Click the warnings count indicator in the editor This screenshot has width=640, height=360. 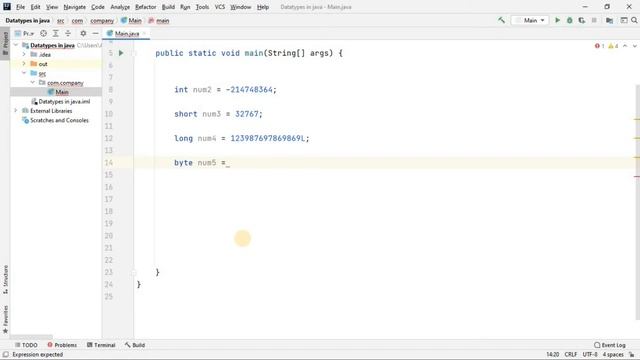[613, 46]
